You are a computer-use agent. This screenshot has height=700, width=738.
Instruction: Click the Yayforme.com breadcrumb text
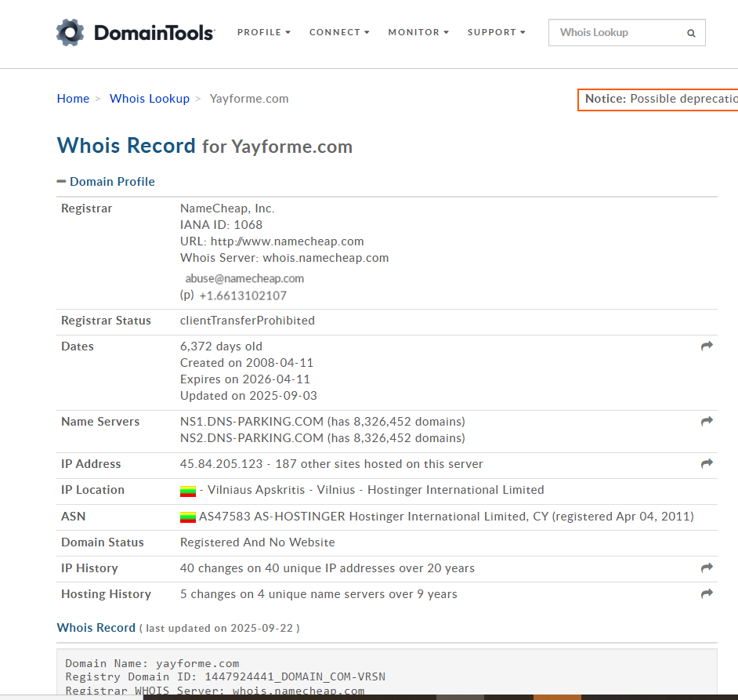coord(249,99)
